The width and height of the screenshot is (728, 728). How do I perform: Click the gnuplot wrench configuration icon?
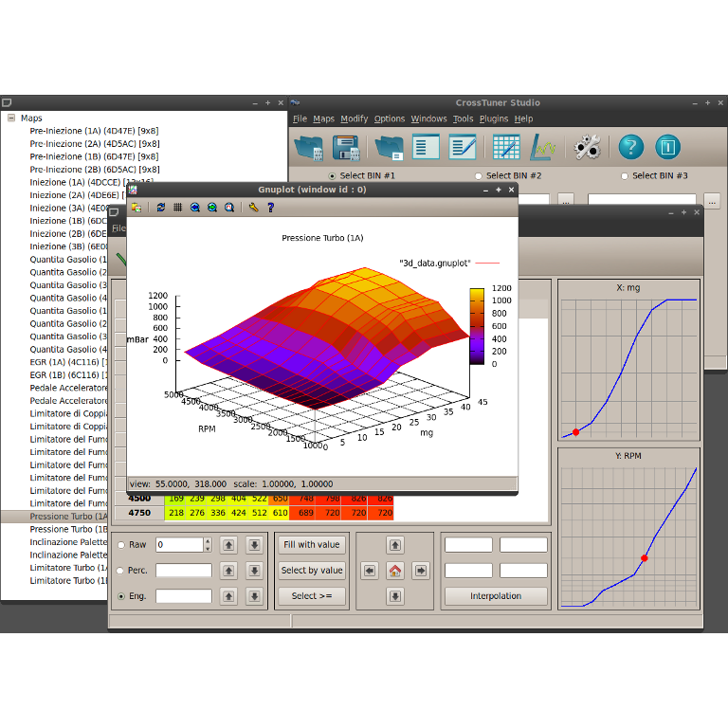[253, 208]
